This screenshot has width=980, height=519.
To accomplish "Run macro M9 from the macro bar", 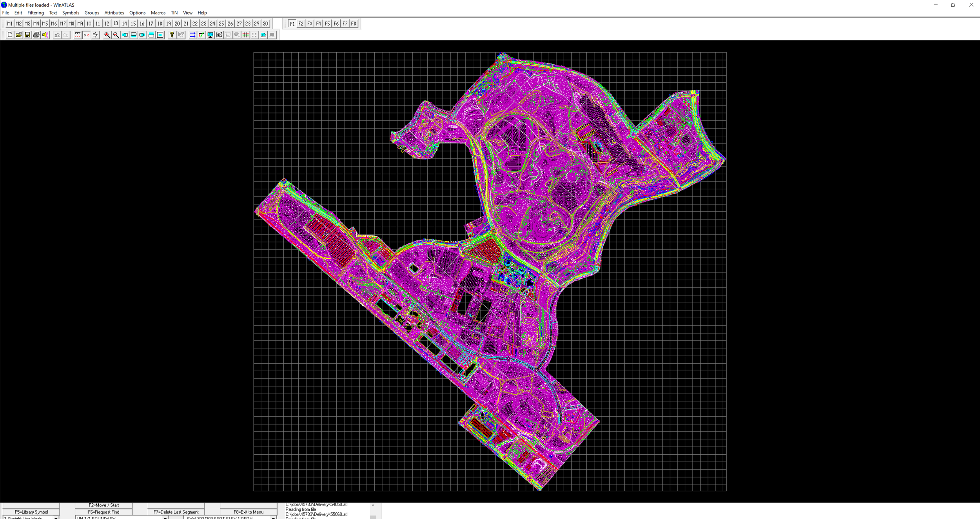I will 80,24.
